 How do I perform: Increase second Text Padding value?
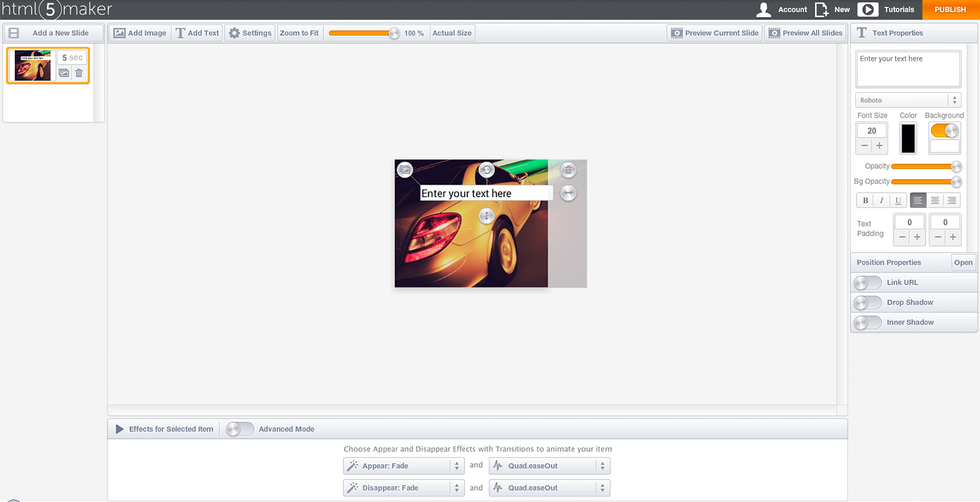953,237
